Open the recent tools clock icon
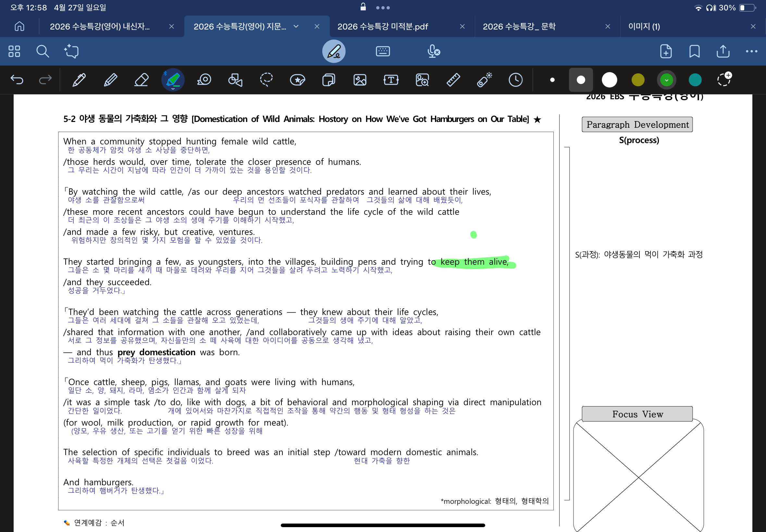The height and width of the screenshot is (532, 766). click(x=515, y=80)
